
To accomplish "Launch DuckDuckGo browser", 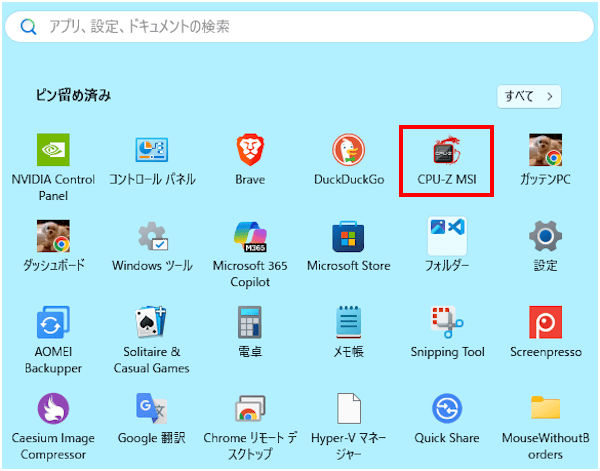I will (x=348, y=150).
